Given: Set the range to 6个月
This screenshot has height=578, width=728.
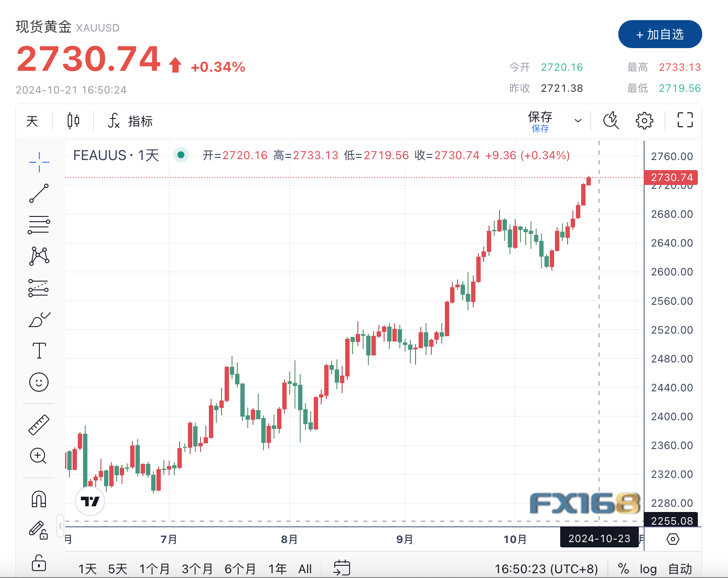Looking at the screenshot, I should tap(240, 569).
